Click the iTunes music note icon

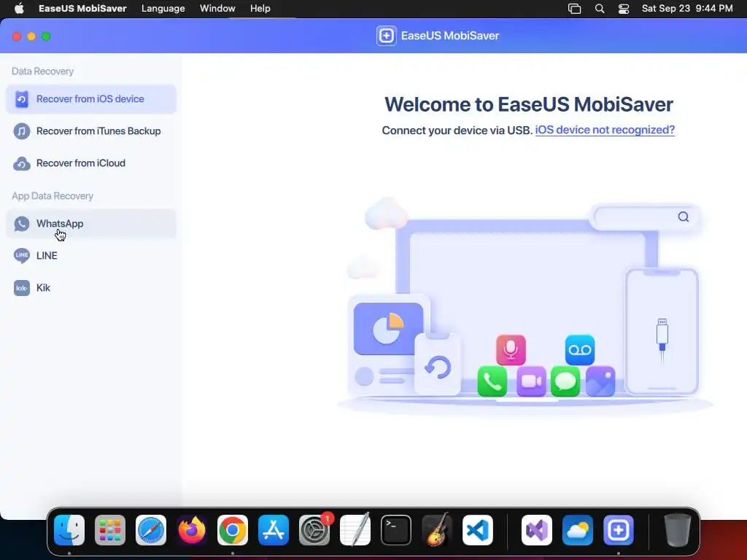pyautogui.click(x=21, y=131)
